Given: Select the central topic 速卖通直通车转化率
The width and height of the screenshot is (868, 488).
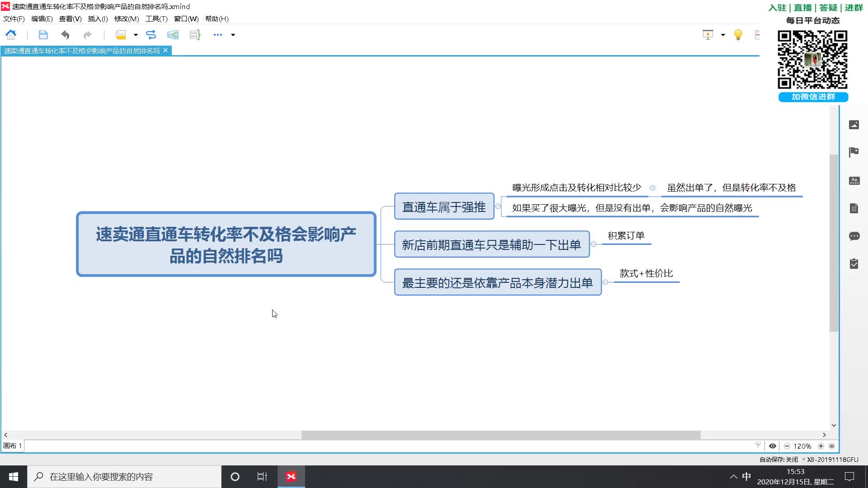Looking at the screenshot, I should point(226,244).
